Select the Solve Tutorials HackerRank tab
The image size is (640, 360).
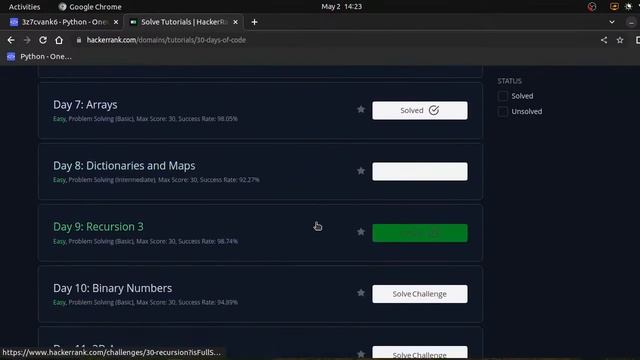click(x=184, y=22)
